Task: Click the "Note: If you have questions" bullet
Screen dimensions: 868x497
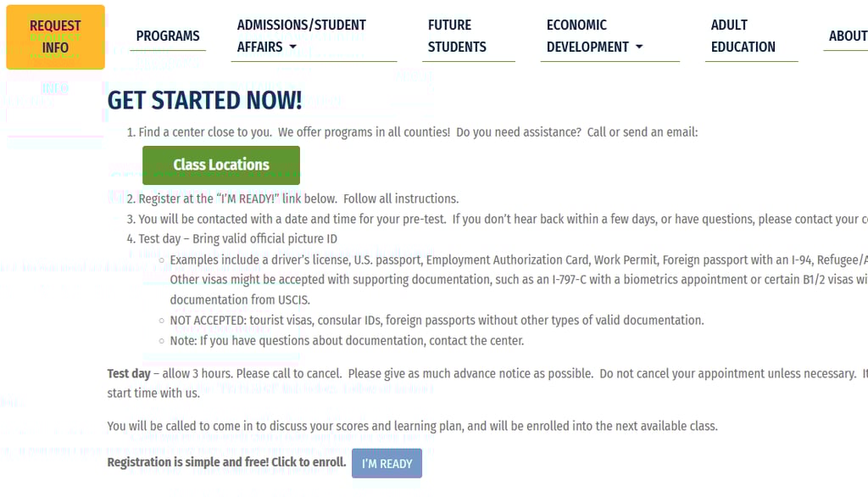Action: click(347, 340)
